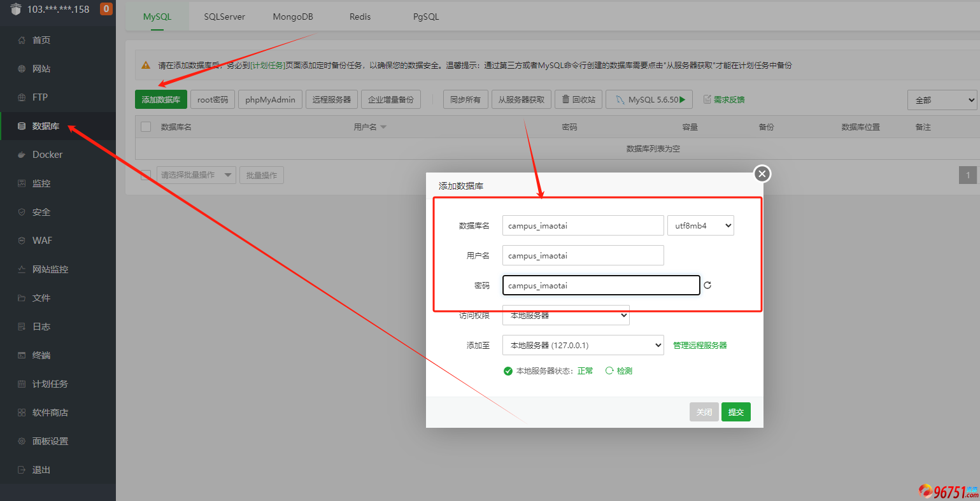980x501 pixels.
Task: Open the [计划任务] link in warning notice
Action: click(267, 65)
